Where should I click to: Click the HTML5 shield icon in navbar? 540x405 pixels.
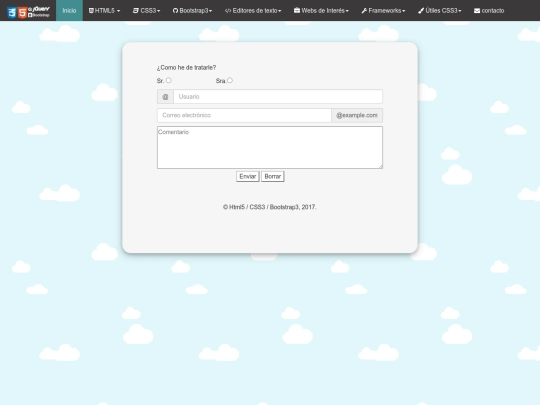click(91, 11)
